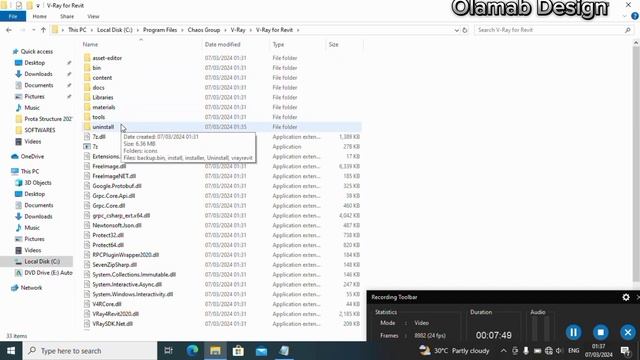640x360 pixels.
Task: Open Mail app from taskbar
Action: (261, 351)
